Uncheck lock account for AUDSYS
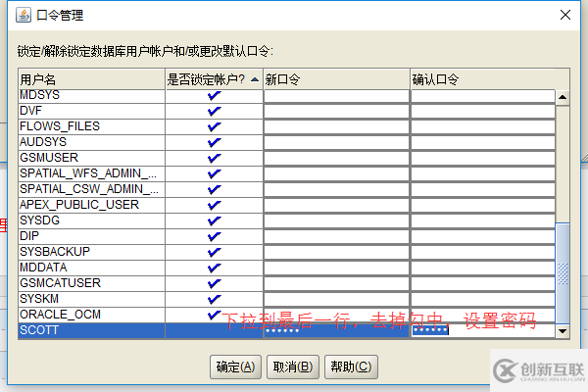Image resolution: width=588 pixels, height=392 pixels. click(x=214, y=142)
